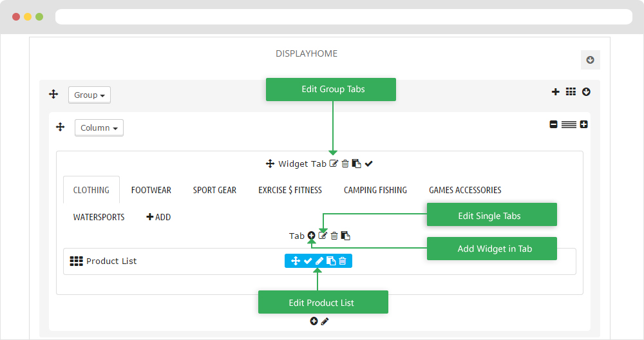
Task: Open the Column dropdown
Action: click(x=99, y=127)
